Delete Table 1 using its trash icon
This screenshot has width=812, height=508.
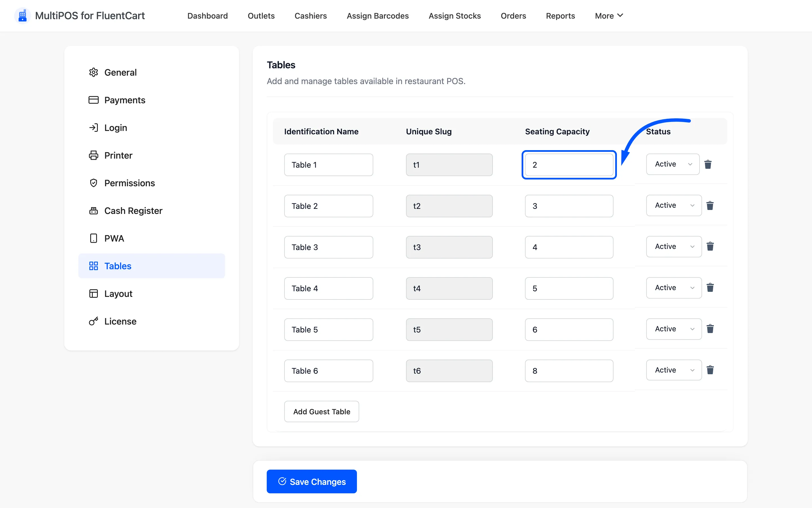(x=708, y=164)
